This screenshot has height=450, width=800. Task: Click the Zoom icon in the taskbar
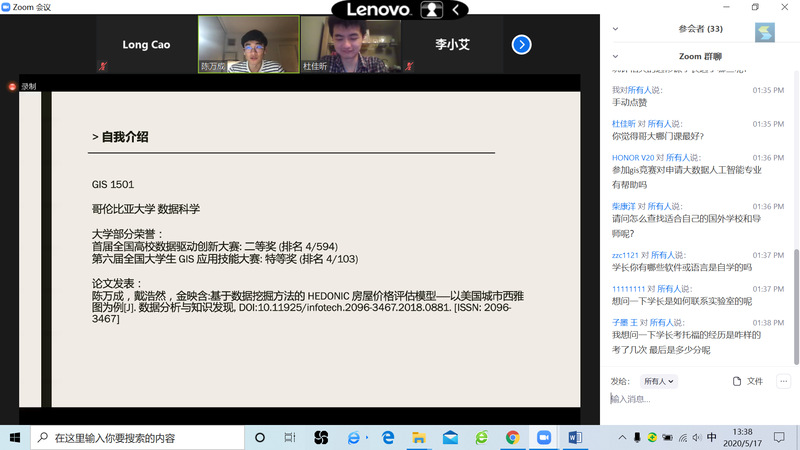[x=544, y=437]
